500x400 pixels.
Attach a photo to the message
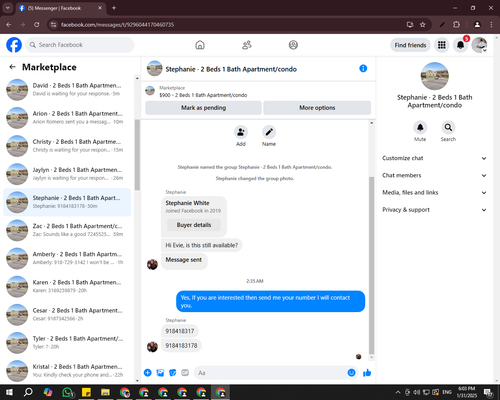click(x=160, y=373)
